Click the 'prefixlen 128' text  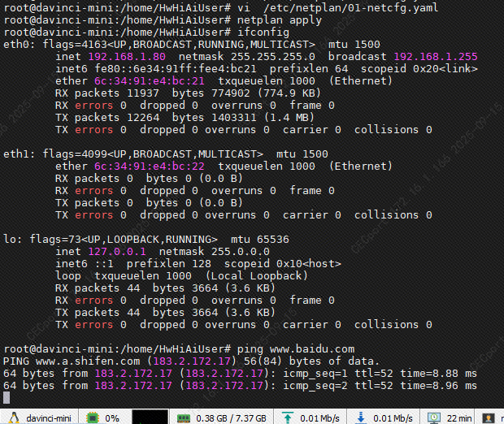click(169, 264)
